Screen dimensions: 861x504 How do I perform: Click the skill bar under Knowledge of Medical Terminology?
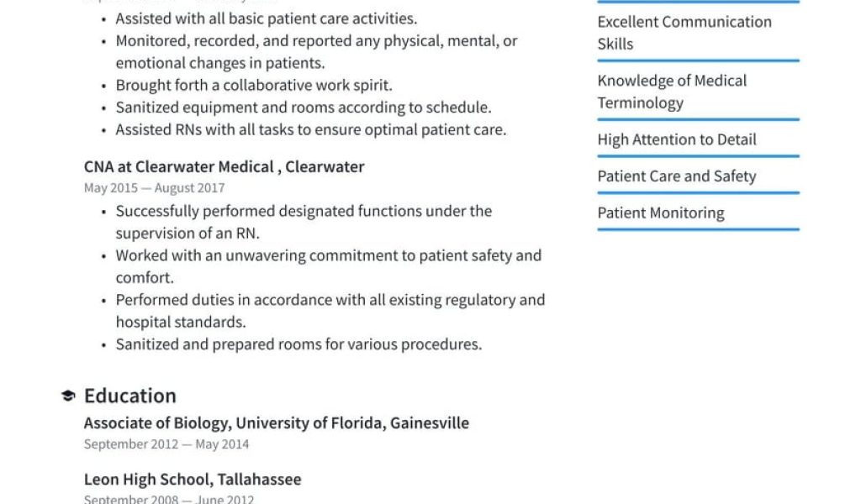tap(698, 120)
